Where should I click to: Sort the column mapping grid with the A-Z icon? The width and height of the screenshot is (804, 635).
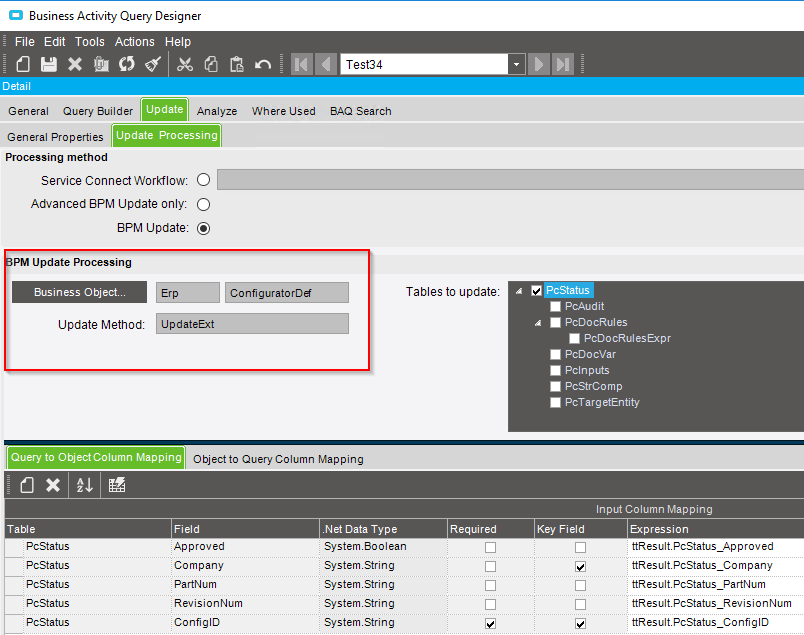(85, 485)
